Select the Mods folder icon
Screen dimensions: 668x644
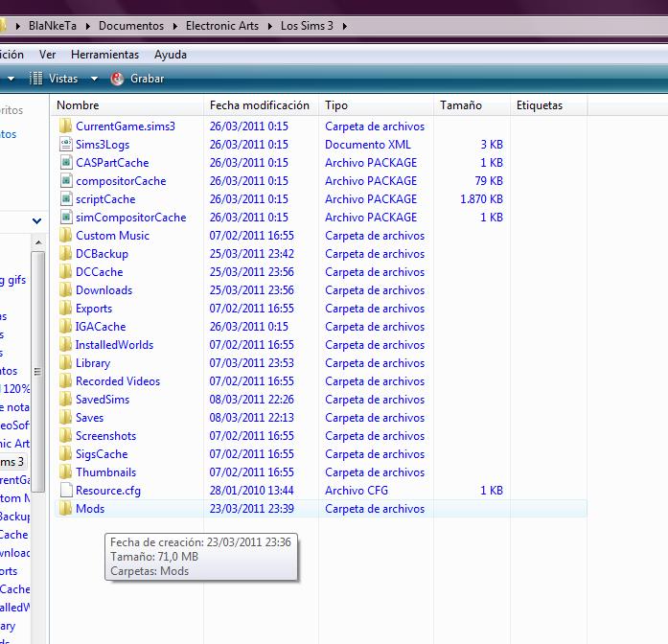click(64, 509)
